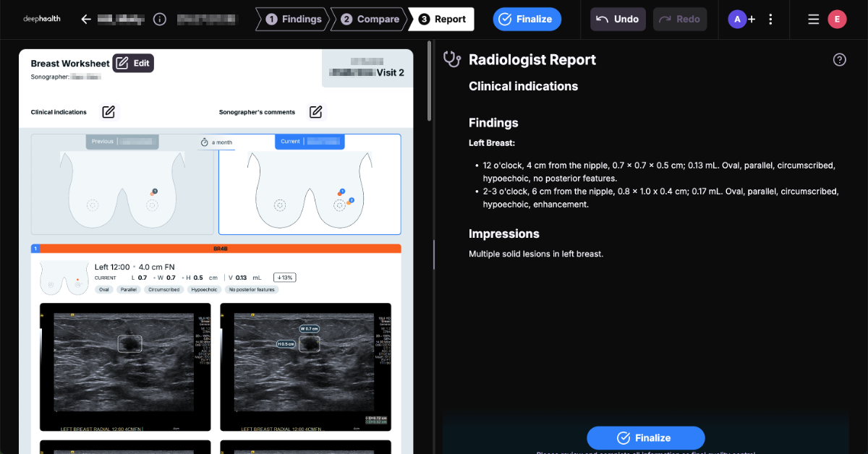868x454 pixels.
Task: Click the Radiologist Report stethoscope icon
Action: point(452,59)
